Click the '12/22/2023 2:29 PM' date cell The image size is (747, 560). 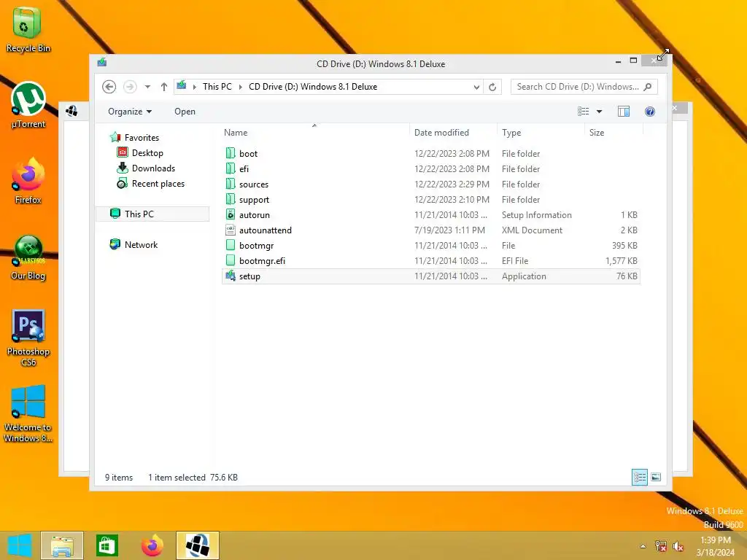pyautogui.click(x=452, y=184)
